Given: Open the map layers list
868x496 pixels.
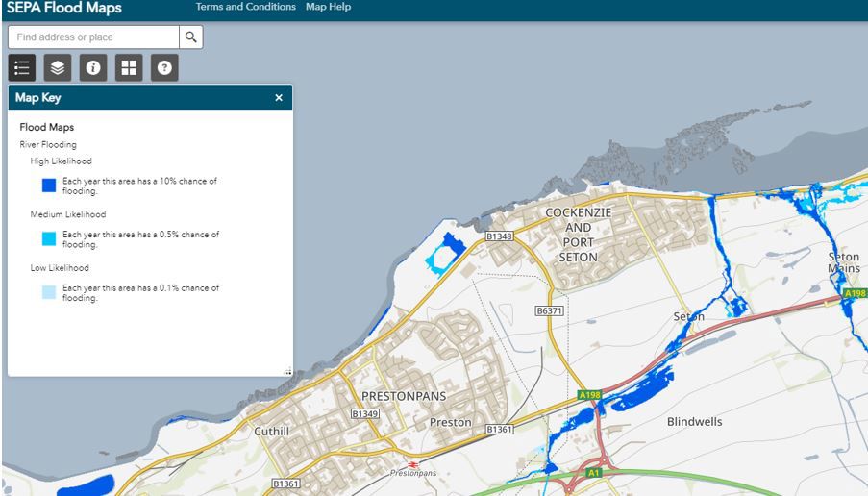Looking at the screenshot, I should tap(58, 67).
